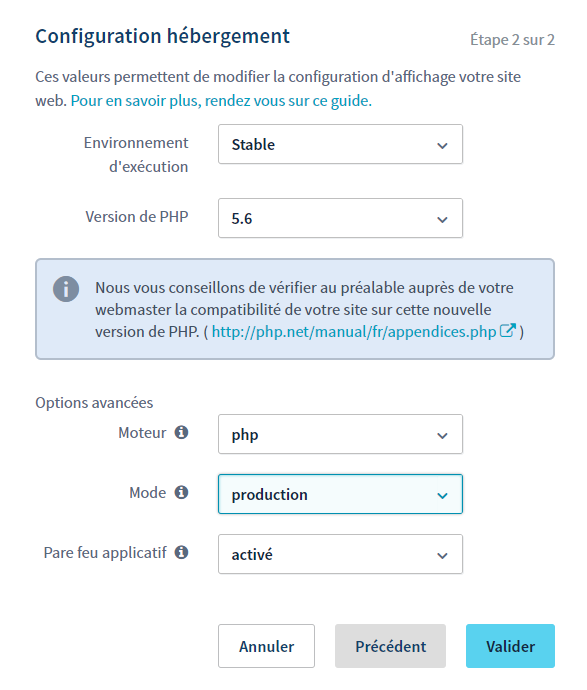Click the external link icon after appendices.php

(x=507, y=330)
